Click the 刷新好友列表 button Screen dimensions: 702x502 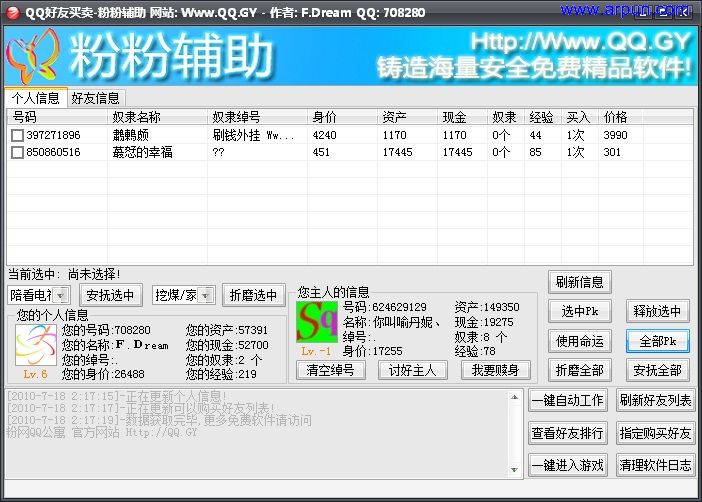pos(655,400)
